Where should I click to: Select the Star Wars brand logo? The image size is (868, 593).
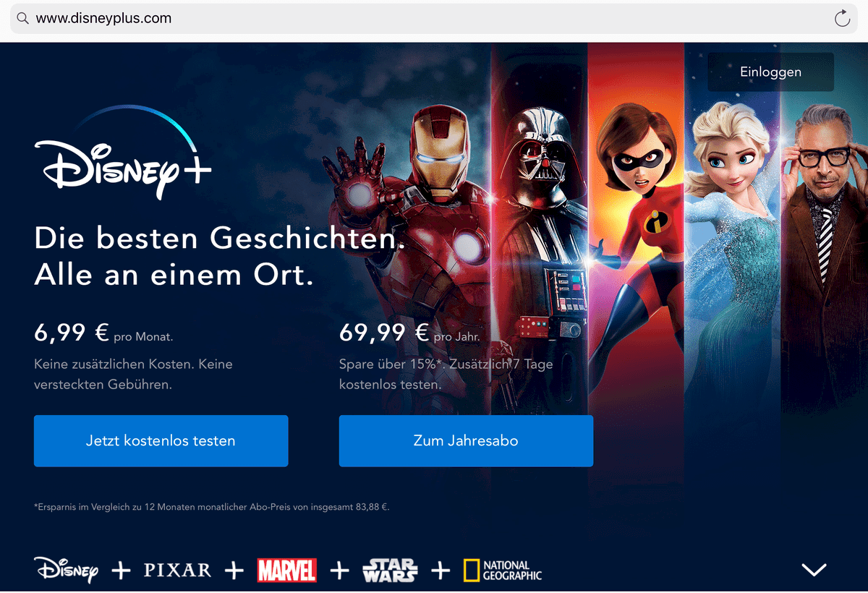point(390,570)
